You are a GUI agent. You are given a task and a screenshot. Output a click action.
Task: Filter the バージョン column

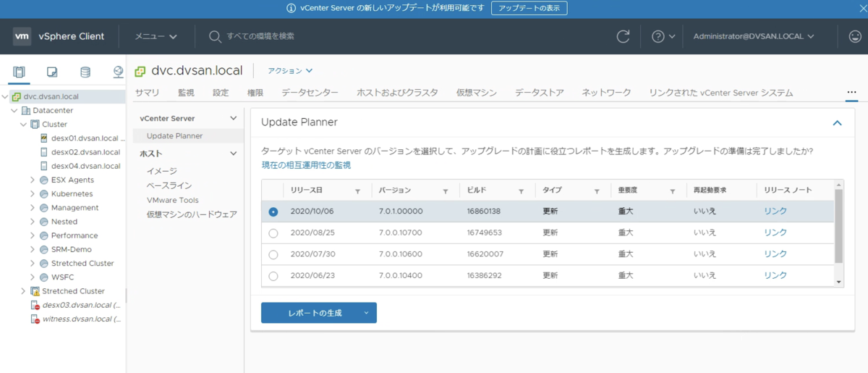[x=446, y=191]
